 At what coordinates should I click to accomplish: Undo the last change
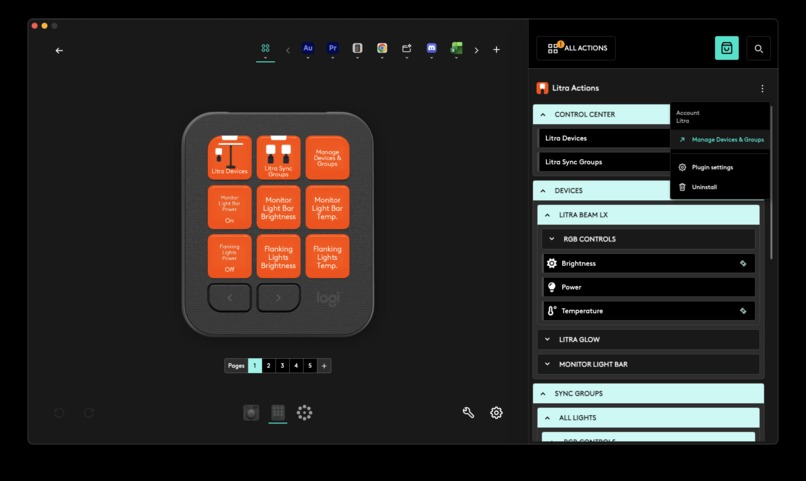point(59,412)
